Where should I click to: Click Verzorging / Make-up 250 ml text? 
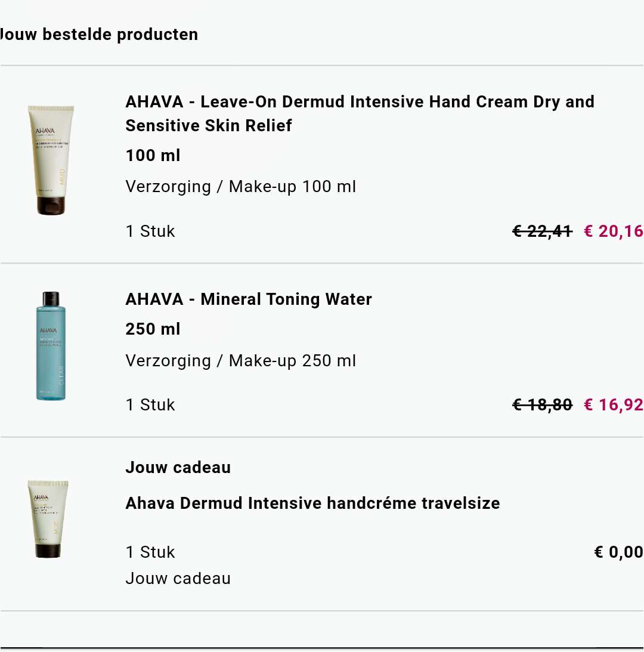point(241,360)
